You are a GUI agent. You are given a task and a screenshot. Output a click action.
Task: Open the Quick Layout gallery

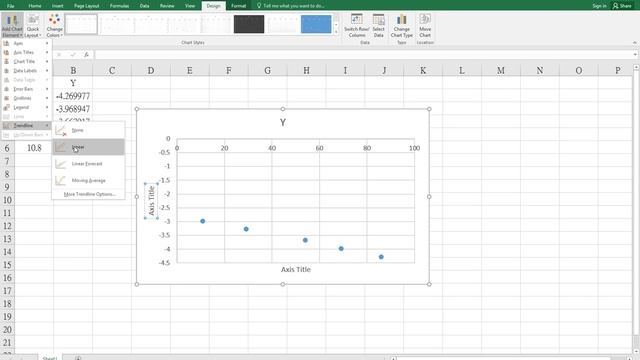(x=33, y=25)
